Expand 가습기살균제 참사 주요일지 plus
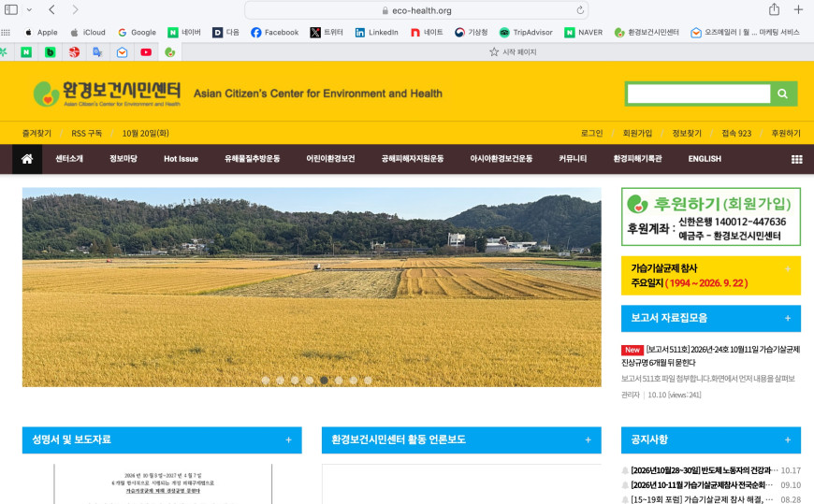This screenshot has width=814, height=504. tap(788, 269)
